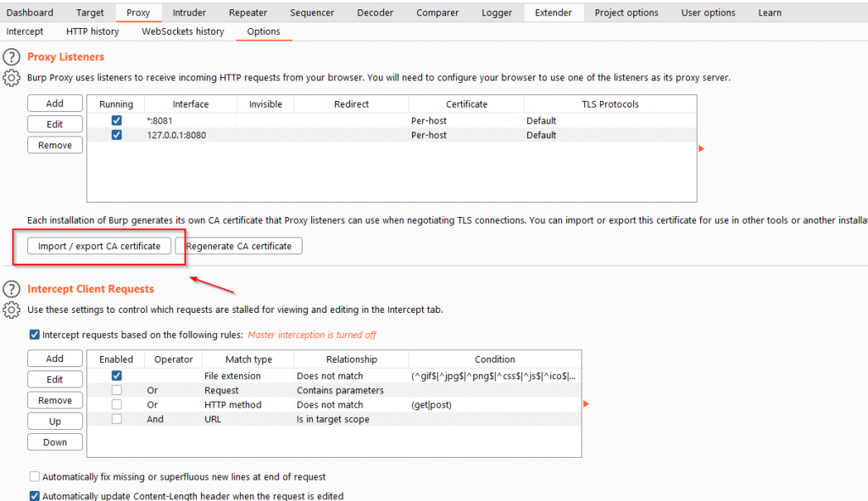Go to the Comparer tab
The image size is (868, 501).
click(437, 12)
